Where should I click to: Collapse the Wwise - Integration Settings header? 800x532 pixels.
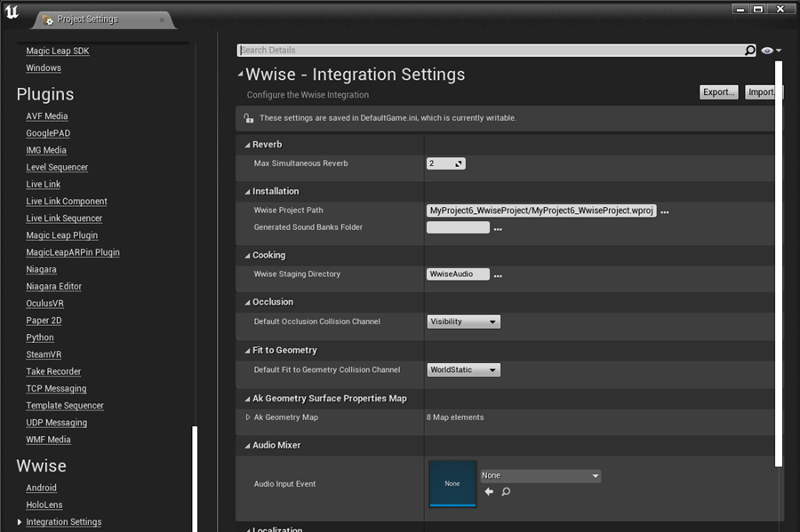[x=240, y=75]
